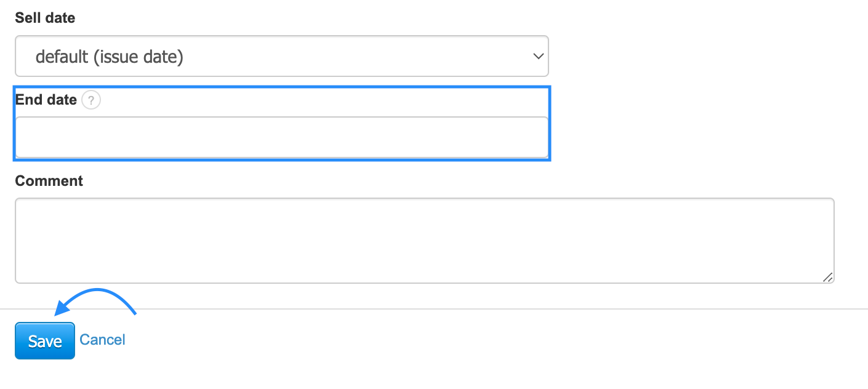This screenshot has height=389, width=868.
Task: Click the "End date" field label
Action: point(46,100)
